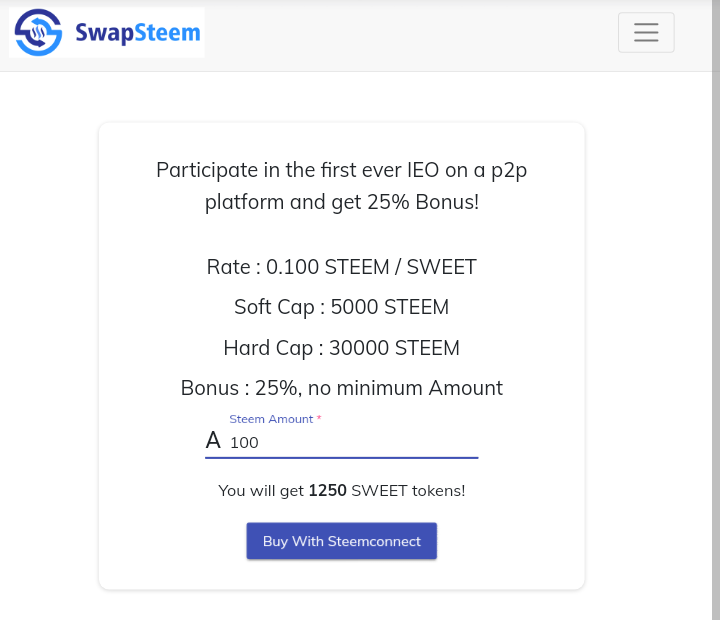Click the "A" prefix icon beside the amount
The width and height of the screenshot is (720, 620).
[x=213, y=440]
